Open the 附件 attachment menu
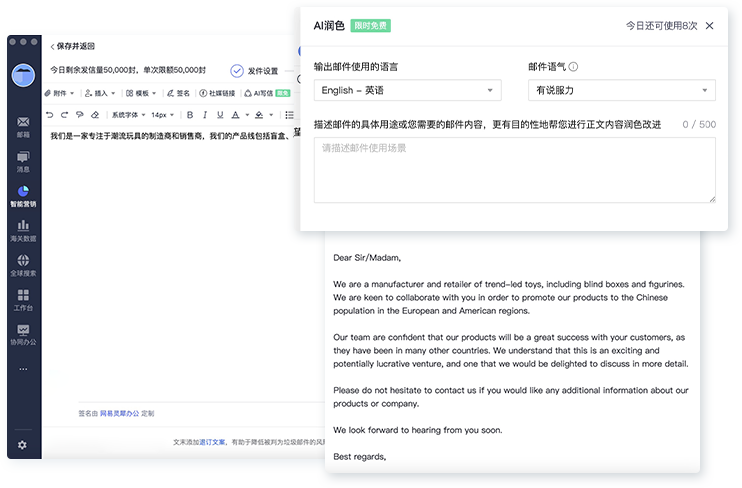 (60, 93)
